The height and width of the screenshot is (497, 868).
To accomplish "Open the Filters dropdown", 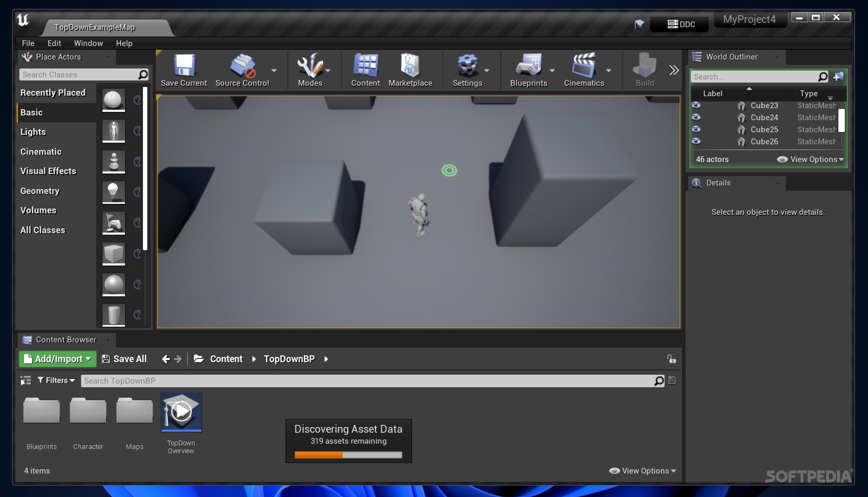I will tap(56, 380).
